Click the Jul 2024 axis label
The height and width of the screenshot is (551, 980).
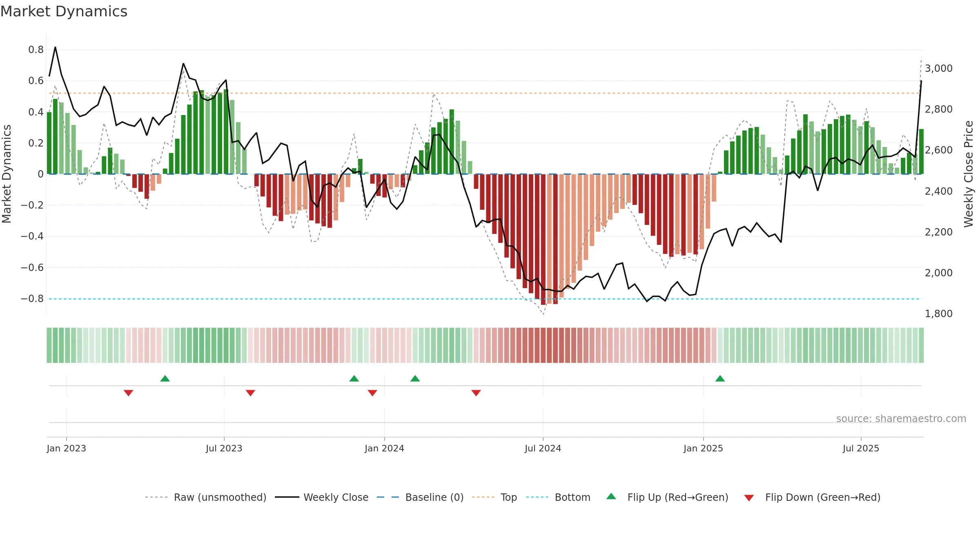coord(543,448)
